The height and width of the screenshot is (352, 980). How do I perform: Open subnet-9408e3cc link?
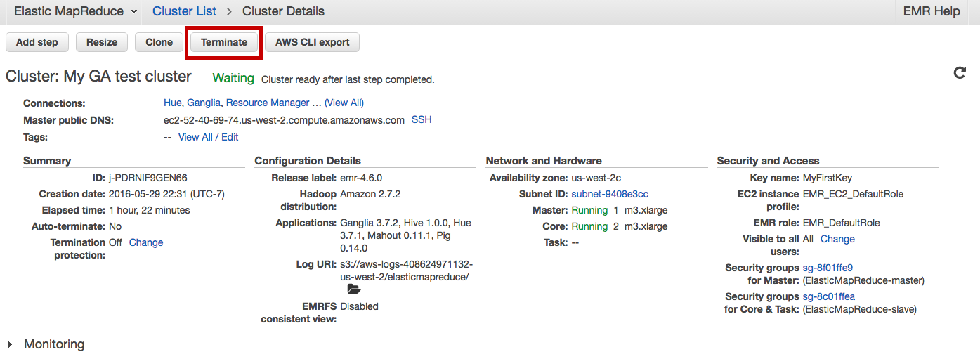tap(610, 194)
